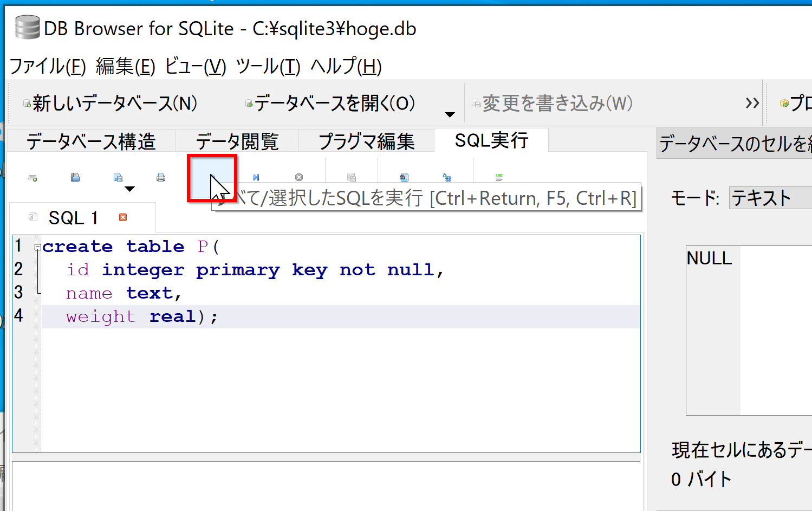Switch to the SQL実行 tab
The image size is (812, 511).
pos(491,140)
